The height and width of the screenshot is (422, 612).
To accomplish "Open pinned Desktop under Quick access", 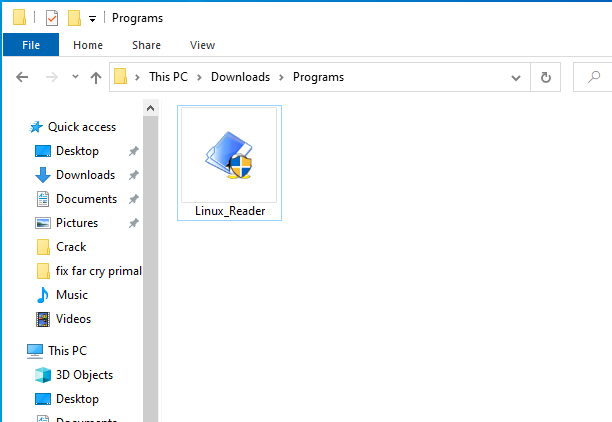I will click(77, 151).
